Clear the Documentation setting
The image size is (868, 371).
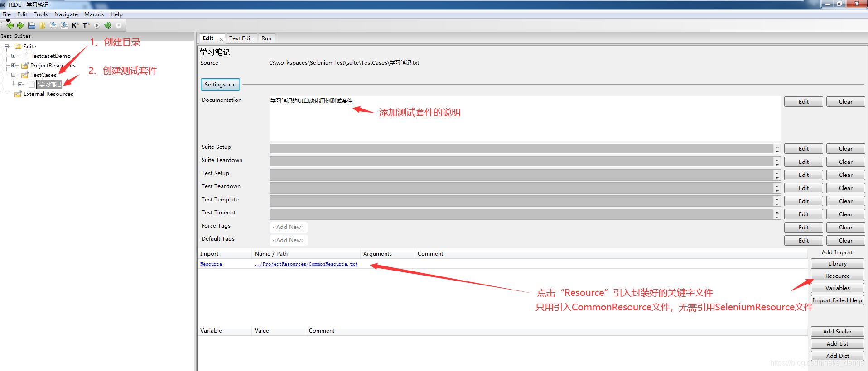point(846,102)
